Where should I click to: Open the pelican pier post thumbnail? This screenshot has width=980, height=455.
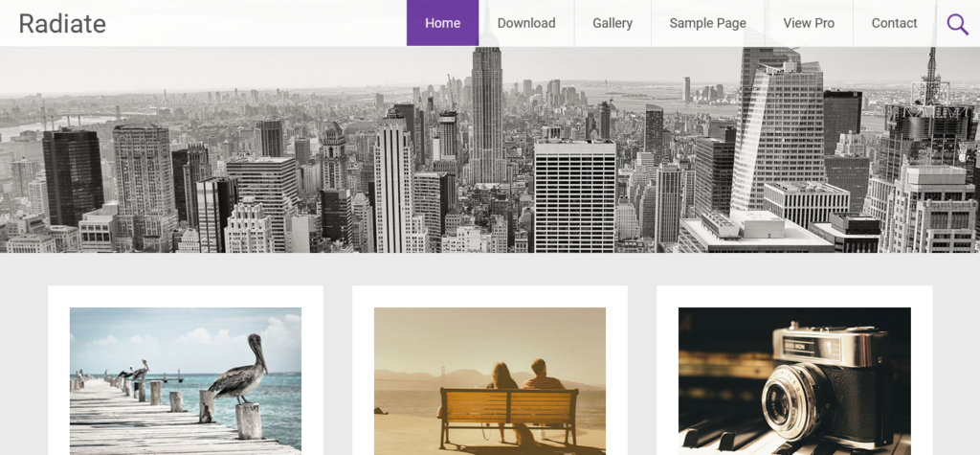[186, 380]
